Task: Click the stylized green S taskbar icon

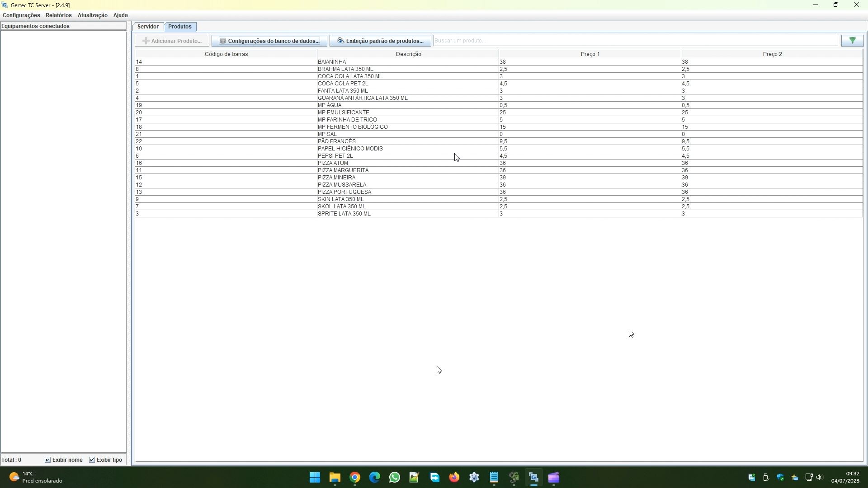Action: click(x=514, y=478)
